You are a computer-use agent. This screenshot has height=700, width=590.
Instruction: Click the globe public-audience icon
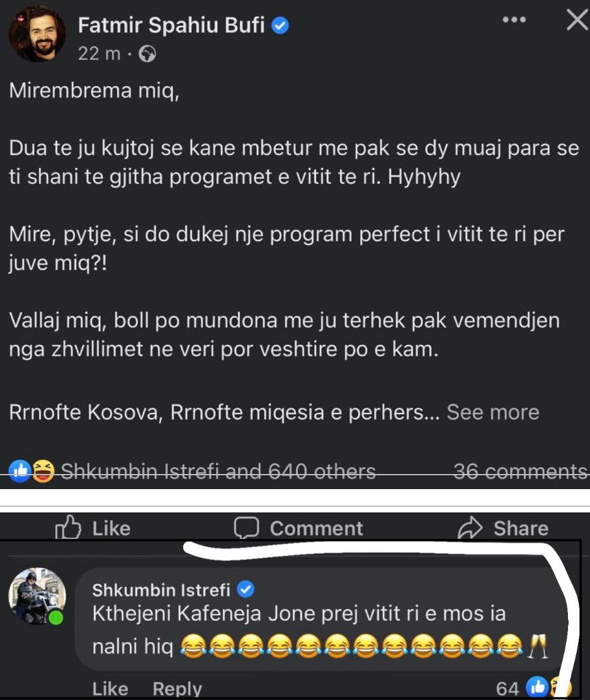[x=147, y=55]
